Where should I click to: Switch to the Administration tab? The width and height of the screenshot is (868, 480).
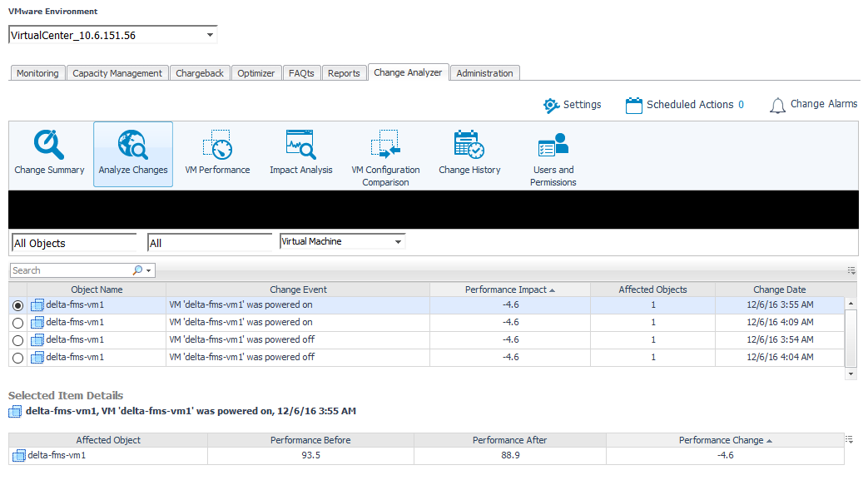click(x=485, y=73)
